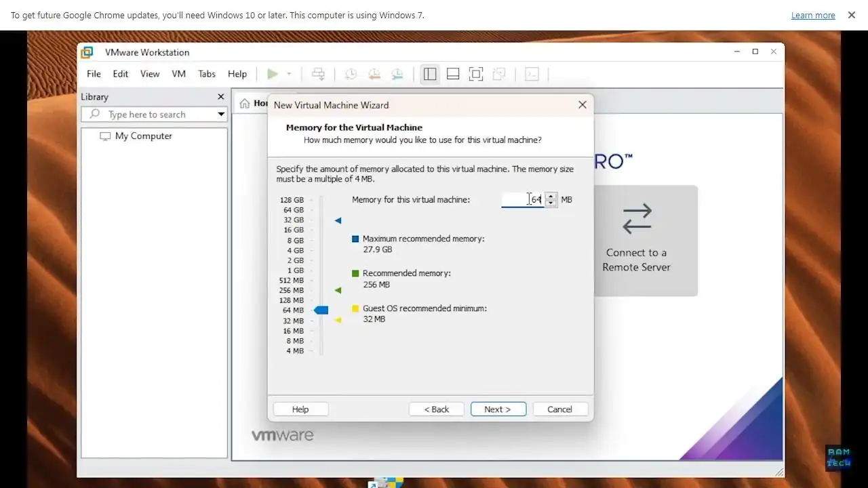Image resolution: width=868 pixels, height=488 pixels.
Task: Click Send Ctrl+Alt+Del toolbar icon
Action: click(318, 74)
